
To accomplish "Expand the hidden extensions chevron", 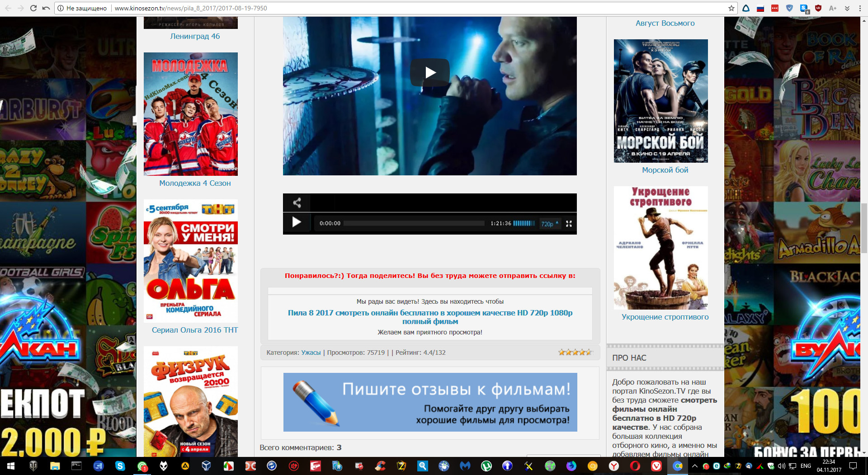I will [x=847, y=8].
